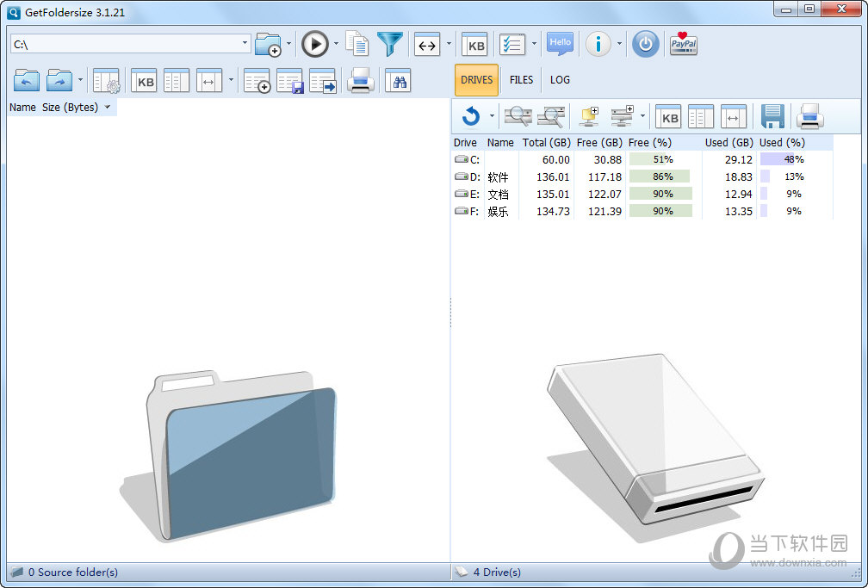Click the printer icon in left toolbar

point(360,81)
